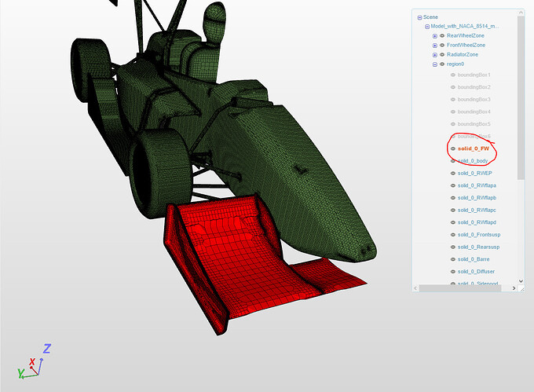Select solid_0_RWflapb label in tree
Image resolution: width=534 pixels, height=392 pixels.
point(477,198)
